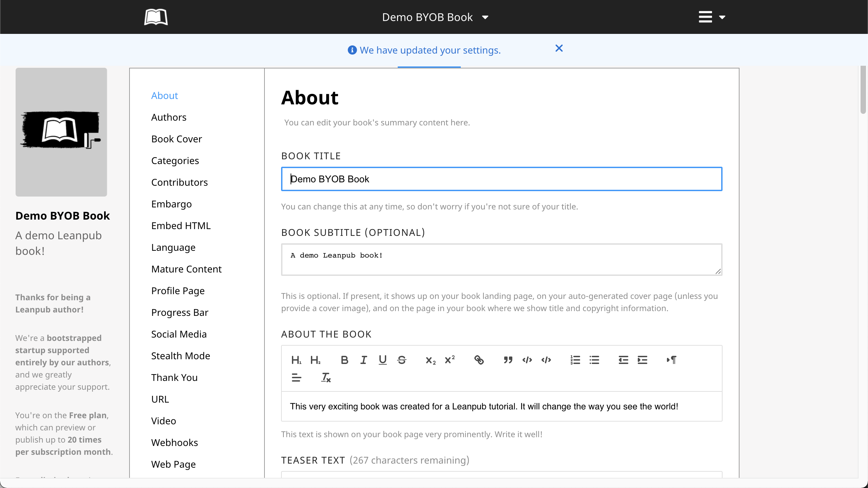Open the Authors settings section
The image size is (868, 488).
pos(169,117)
